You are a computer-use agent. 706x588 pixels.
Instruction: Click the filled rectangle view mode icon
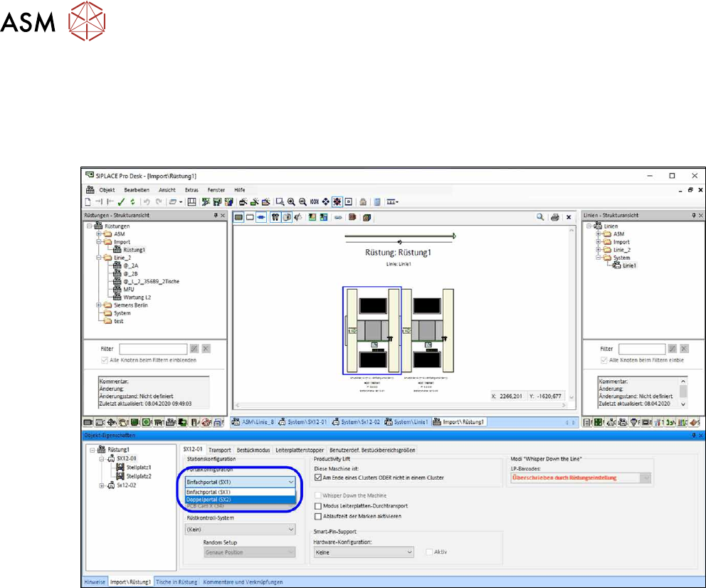(x=238, y=217)
